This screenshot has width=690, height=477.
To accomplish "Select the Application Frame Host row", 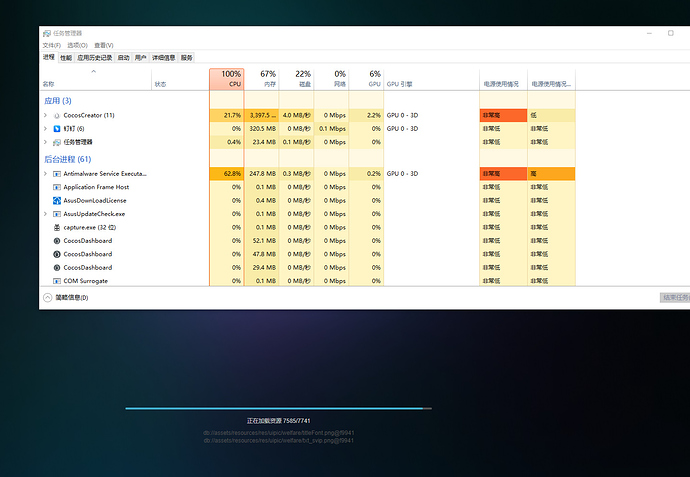I will coord(307,187).
